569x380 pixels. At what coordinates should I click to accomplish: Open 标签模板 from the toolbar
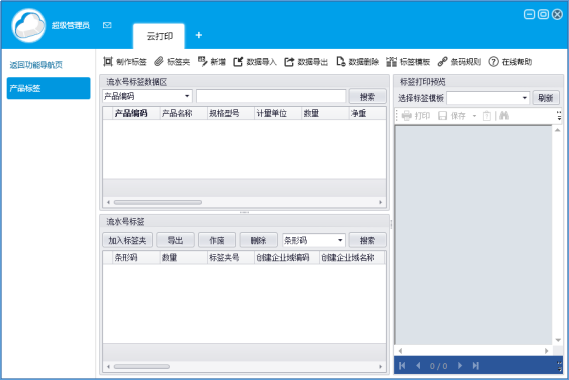(x=408, y=62)
